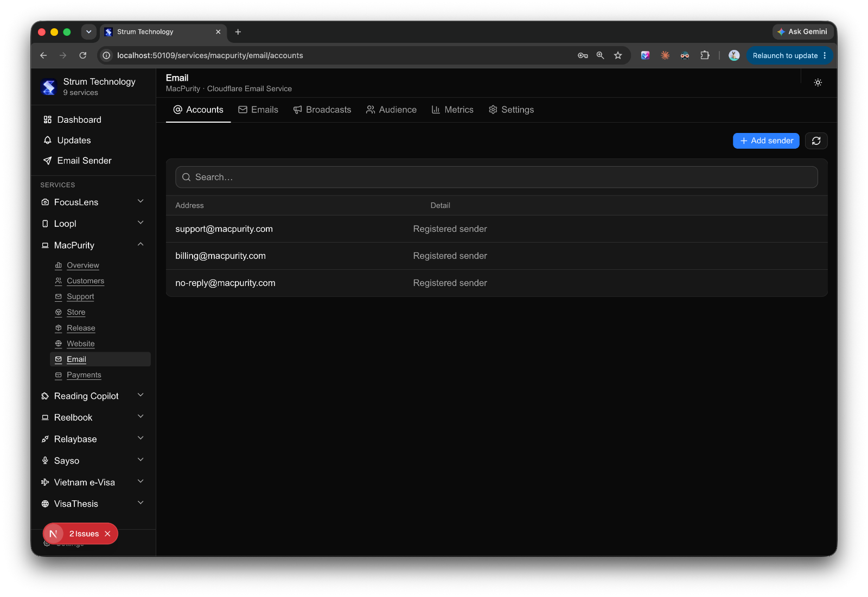This screenshot has width=868, height=597.
Task: Toggle the light/dark theme sun icon
Action: [818, 82]
